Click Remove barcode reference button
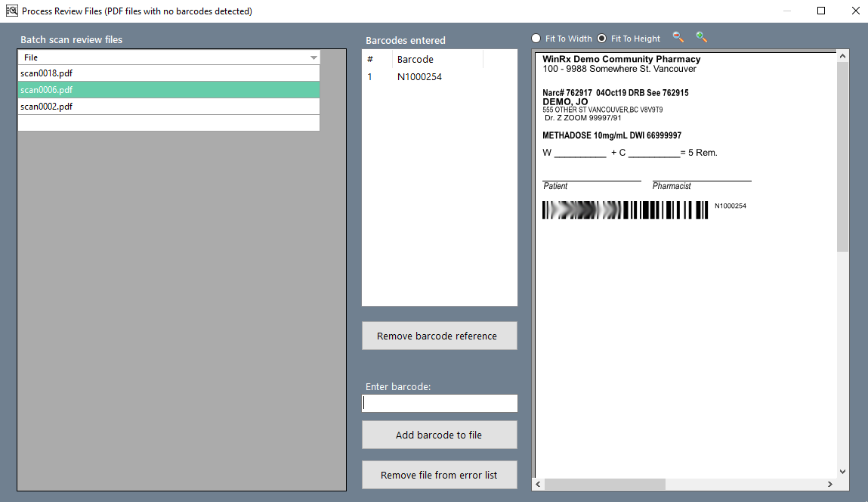868x502 pixels. (439, 336)
